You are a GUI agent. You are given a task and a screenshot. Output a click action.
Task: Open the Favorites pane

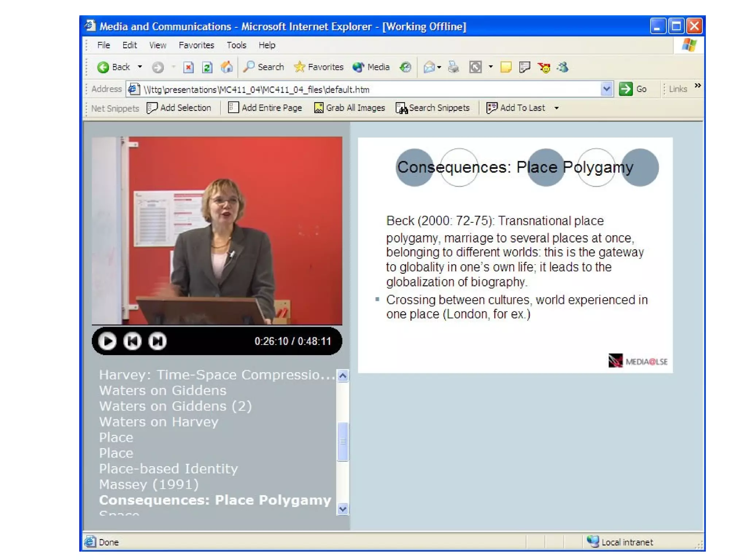(x=319, y=67)
